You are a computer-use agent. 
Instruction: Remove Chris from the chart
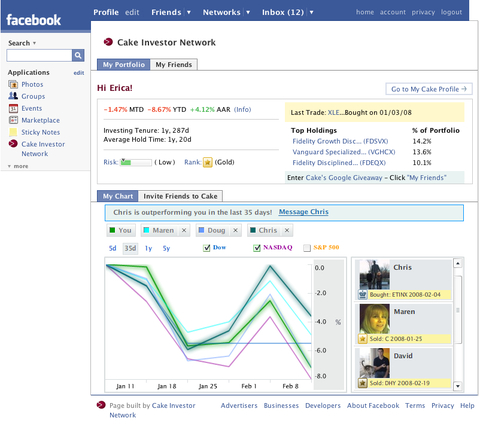pos(287,230)
